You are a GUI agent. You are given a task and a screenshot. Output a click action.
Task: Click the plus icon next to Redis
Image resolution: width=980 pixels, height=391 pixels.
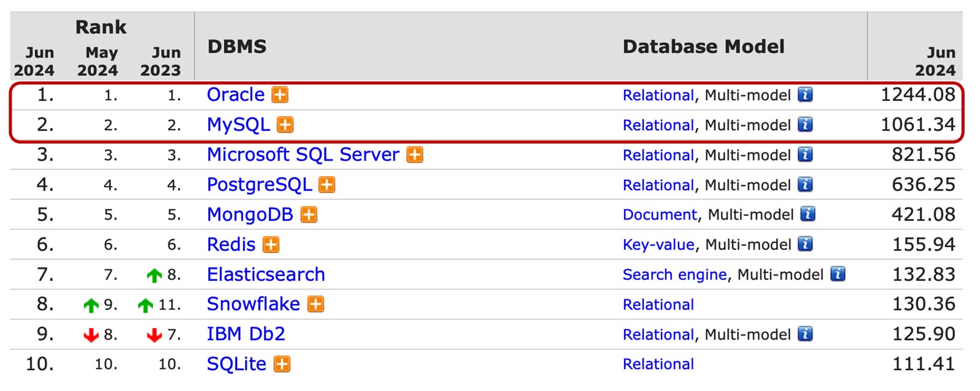tap(271, 245)
